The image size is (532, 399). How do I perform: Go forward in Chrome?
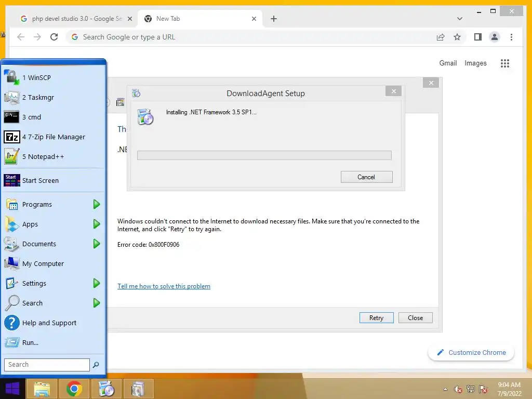coord(37,37)
